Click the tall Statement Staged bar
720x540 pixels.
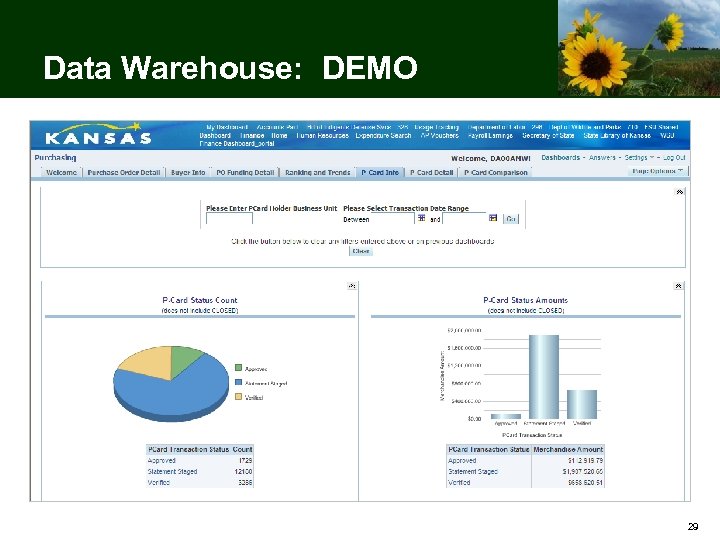tap(544, 377)
